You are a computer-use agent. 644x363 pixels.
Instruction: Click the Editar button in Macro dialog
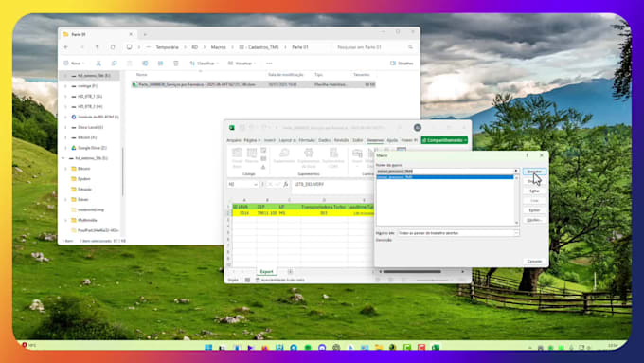click(534, 191)
